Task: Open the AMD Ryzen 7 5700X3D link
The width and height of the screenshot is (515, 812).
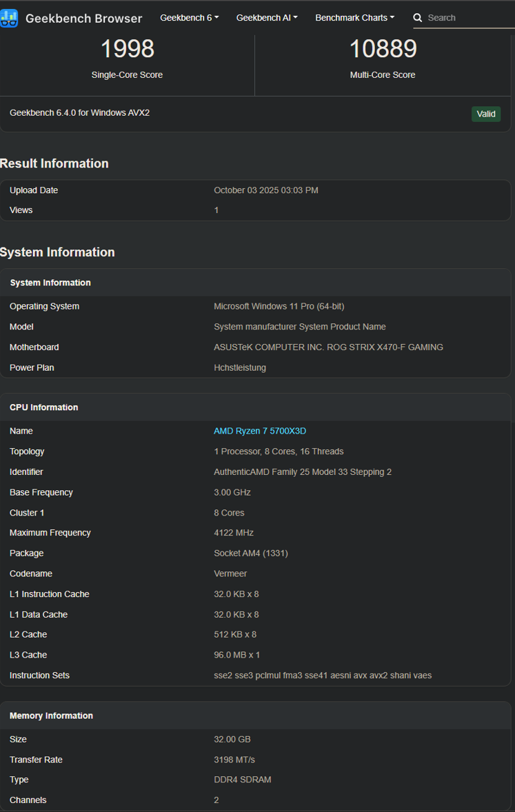Action: tap(260, 431)
